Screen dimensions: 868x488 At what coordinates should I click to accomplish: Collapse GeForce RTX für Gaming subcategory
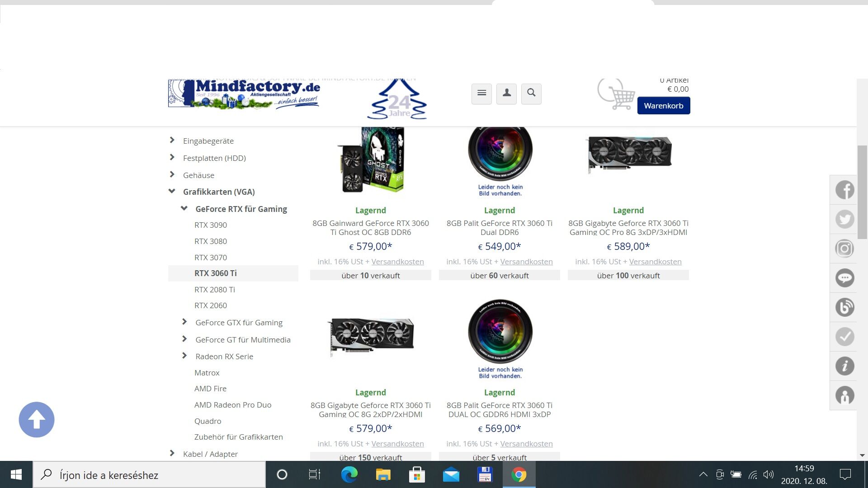click(x=184, y=209)
